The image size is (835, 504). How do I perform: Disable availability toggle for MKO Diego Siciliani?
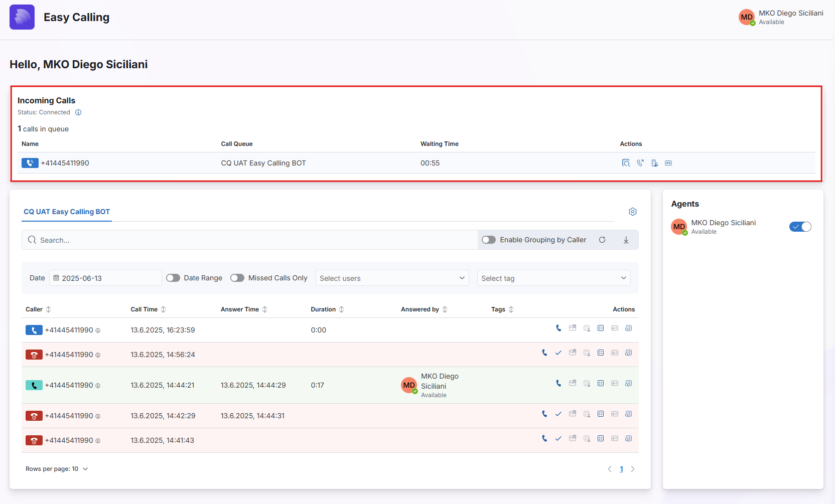click(x=800, y=226)
